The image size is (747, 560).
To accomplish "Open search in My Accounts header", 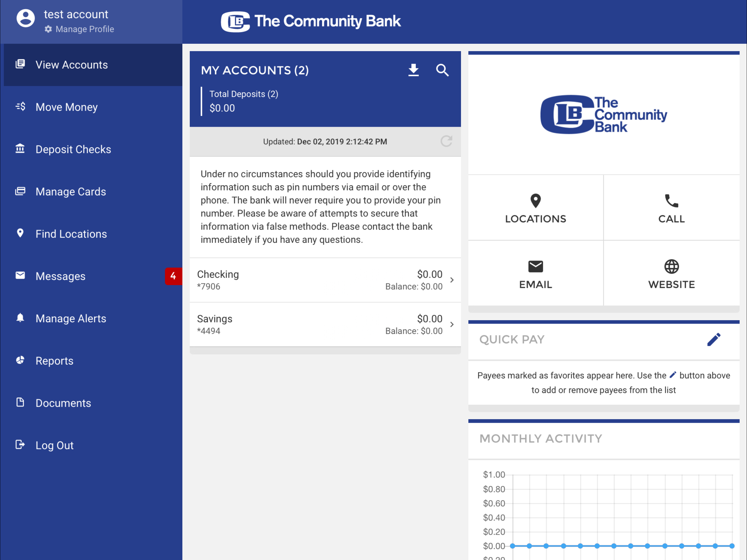I will click(x=442, y=70).
